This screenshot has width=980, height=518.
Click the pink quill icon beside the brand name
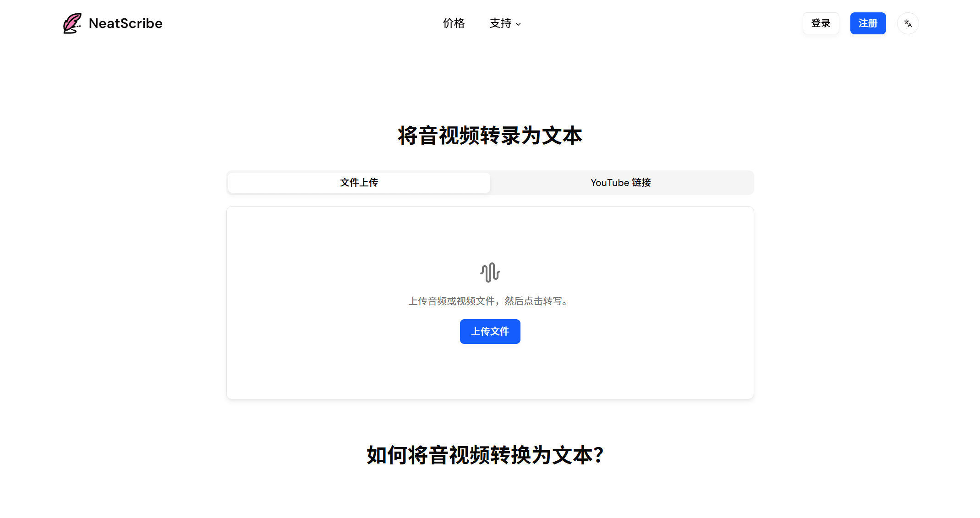tap(71, 23)
